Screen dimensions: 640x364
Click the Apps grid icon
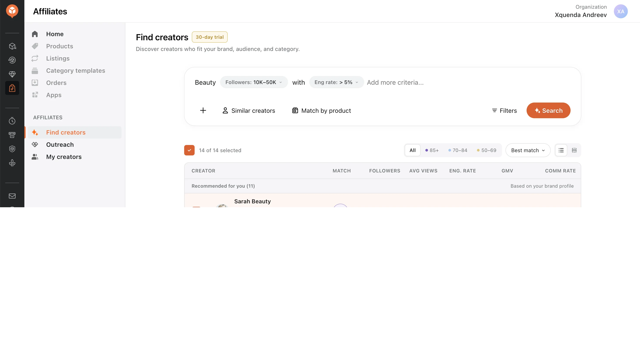(35, 95)
